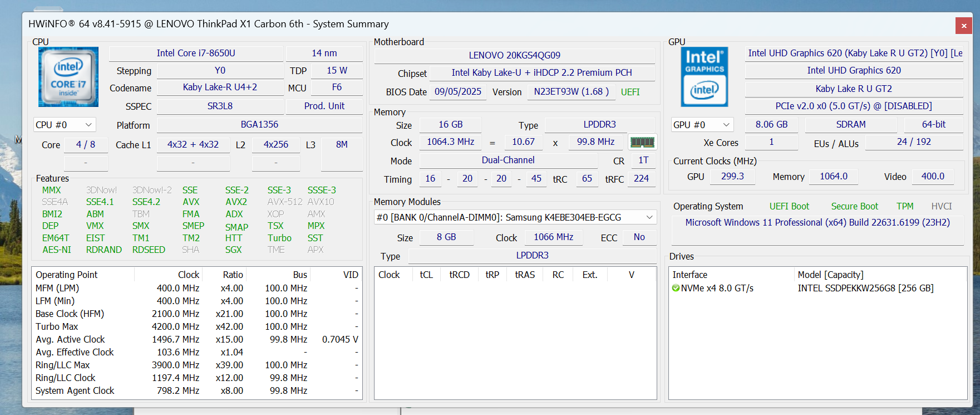Select the Base Clock (HFM) row label
980x415 pixels.
(x=70, y=314)
